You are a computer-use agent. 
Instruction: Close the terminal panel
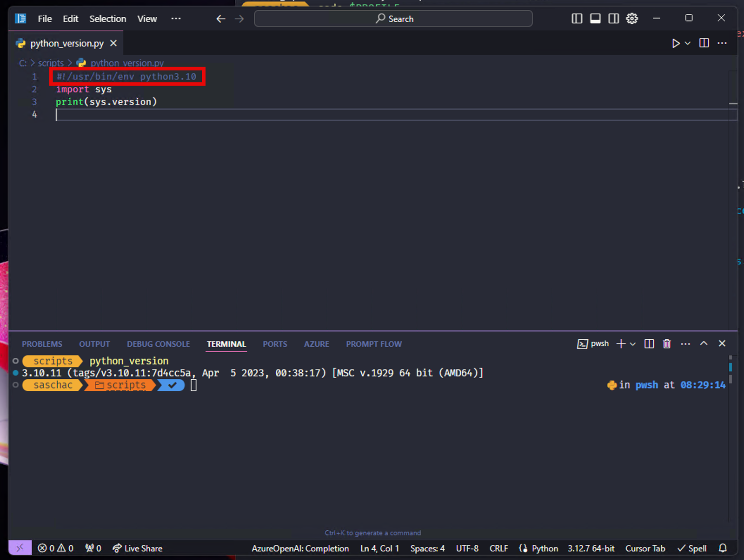(722, 343)
